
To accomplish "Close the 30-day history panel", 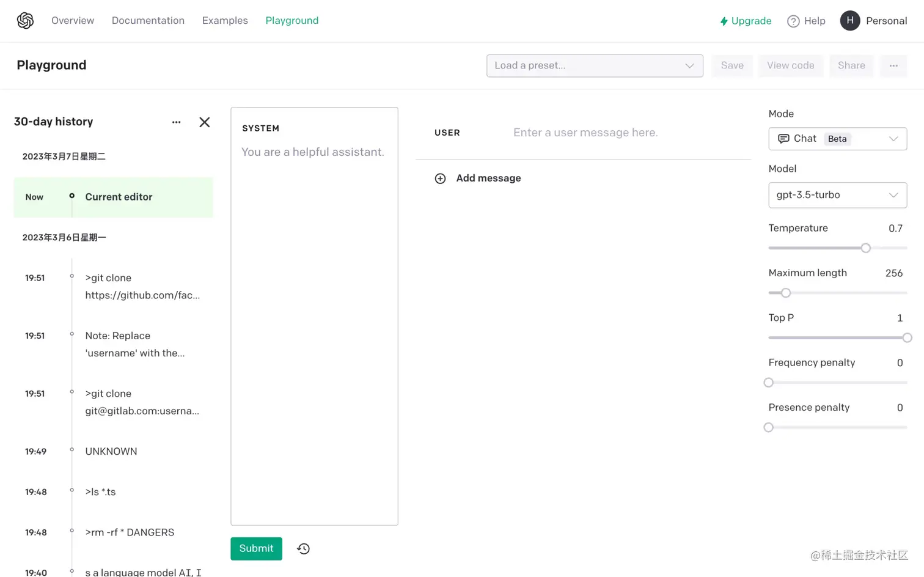I will click(205, 122).
